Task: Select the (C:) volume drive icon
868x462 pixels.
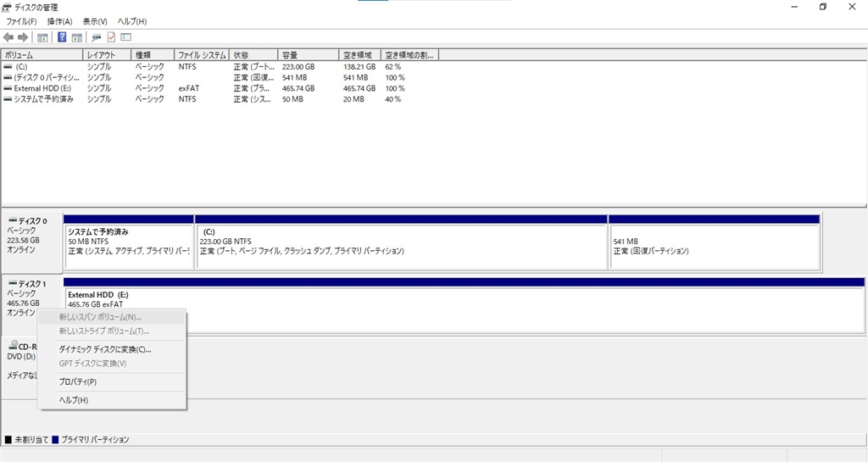Action: [x=8, y=66]
